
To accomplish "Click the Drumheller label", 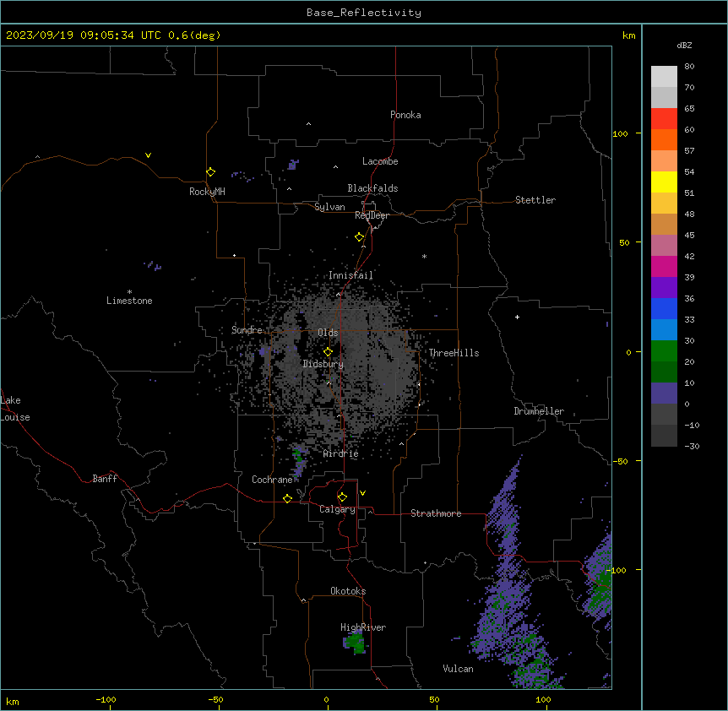I will point(539,411).
